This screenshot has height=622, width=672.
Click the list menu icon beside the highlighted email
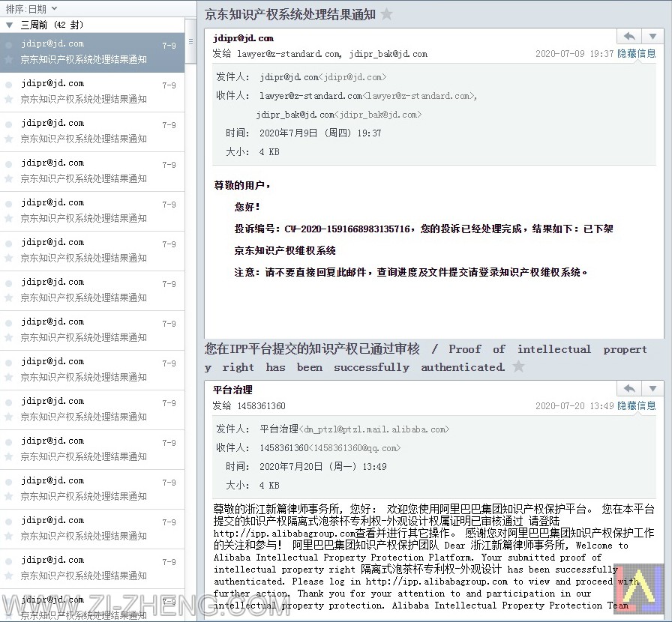190,41
